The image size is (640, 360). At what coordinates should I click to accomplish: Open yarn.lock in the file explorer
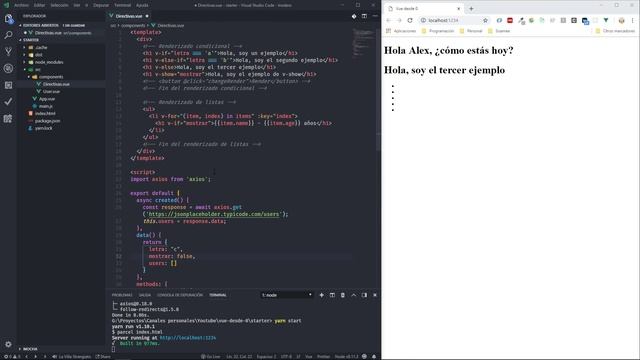43,128
